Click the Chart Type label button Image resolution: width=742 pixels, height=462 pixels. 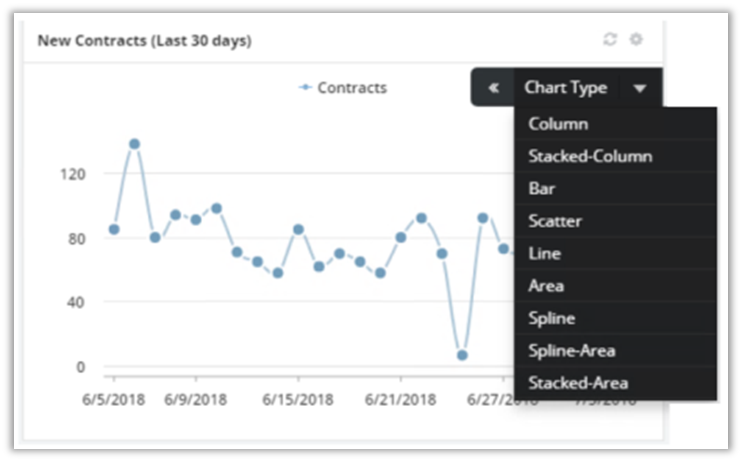(x=565, y=88)
